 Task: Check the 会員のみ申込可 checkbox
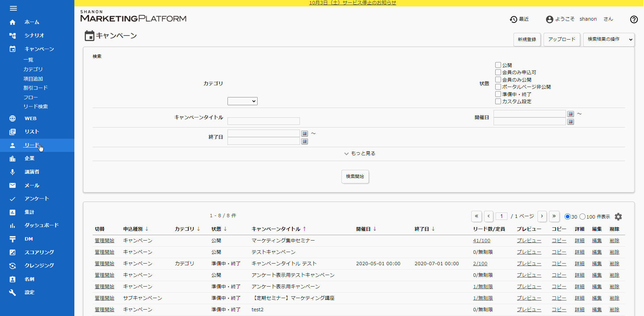click(x=498, y=72)
